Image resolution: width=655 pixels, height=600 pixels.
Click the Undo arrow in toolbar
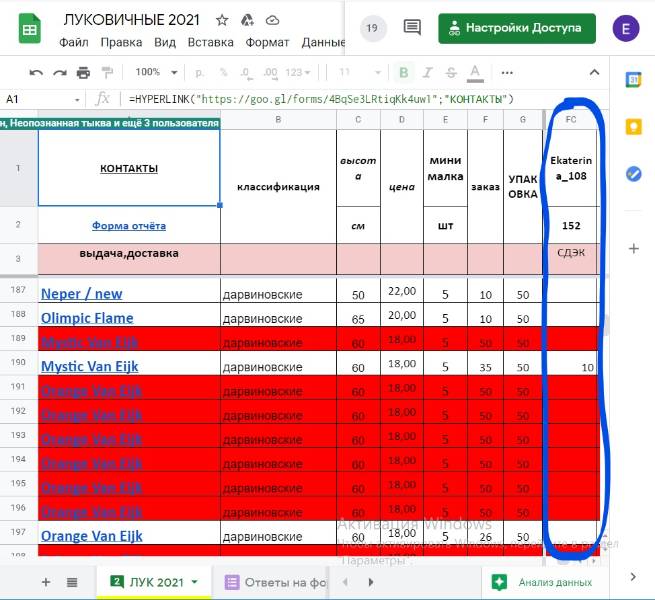[37, 72]
